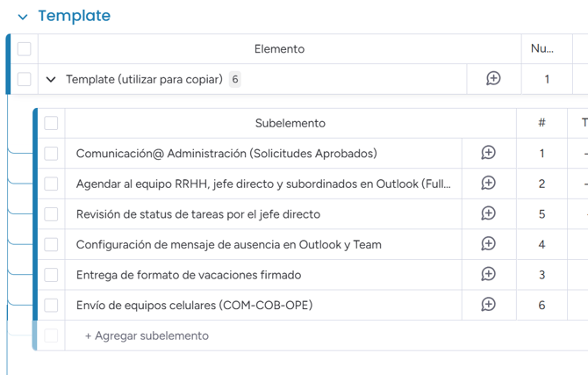
Task: Open updates for Configuración de mensaje subitem
Action: [x=489, y=244]
